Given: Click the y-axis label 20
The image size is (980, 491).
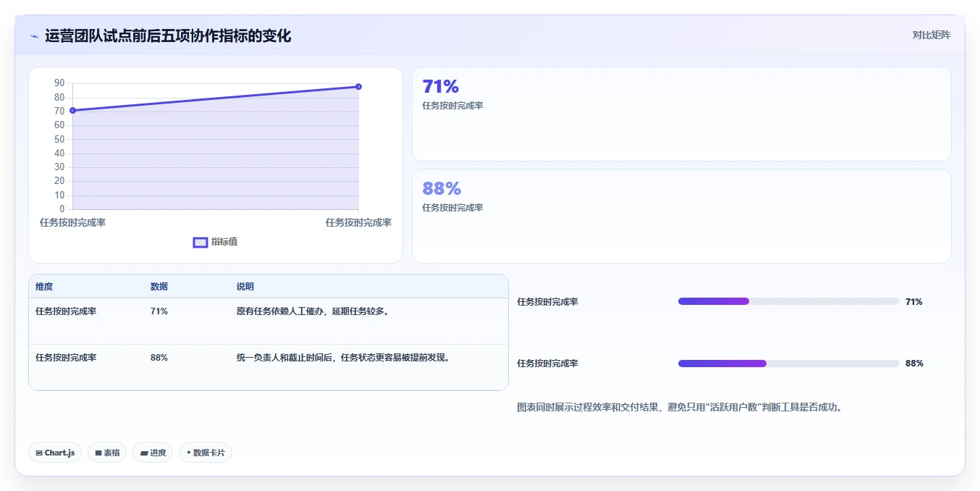Looking at the screenshot, I should point(59,181).
